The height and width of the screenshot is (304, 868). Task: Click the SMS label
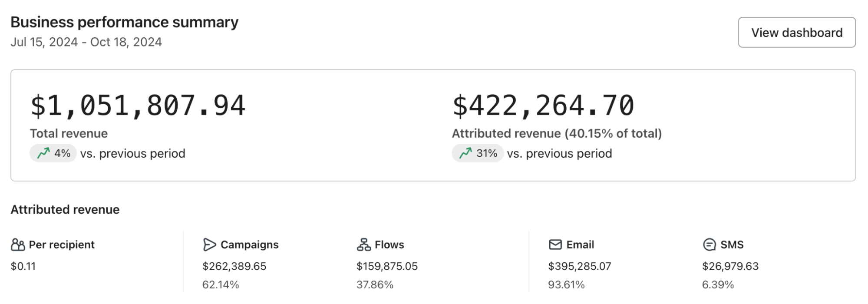click(x=732, y=245)
